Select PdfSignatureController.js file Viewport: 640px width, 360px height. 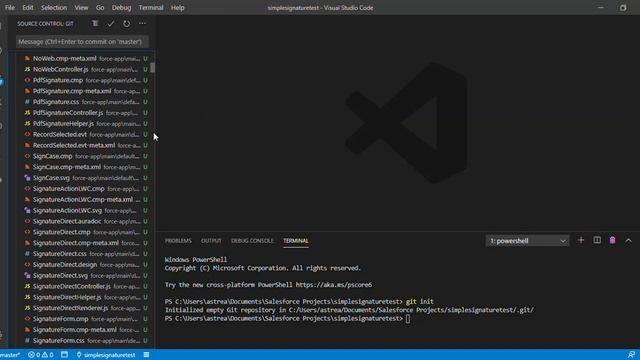point(82,113)
